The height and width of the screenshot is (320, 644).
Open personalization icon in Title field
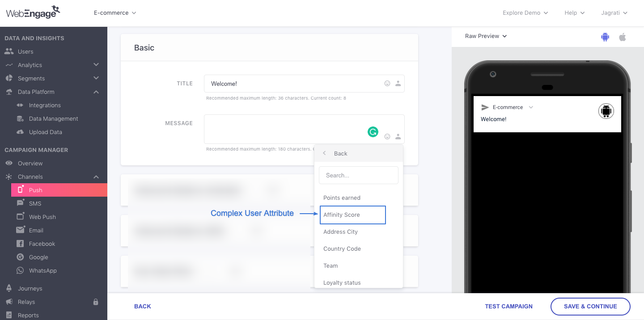pos(398,84)
